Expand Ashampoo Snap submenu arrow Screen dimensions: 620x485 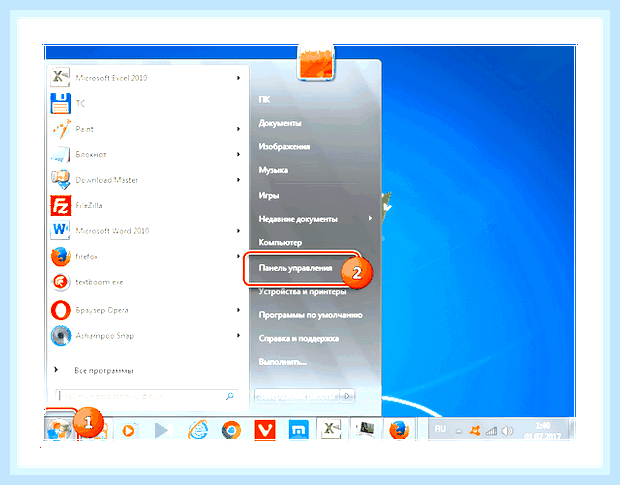[x=238, y=336]
